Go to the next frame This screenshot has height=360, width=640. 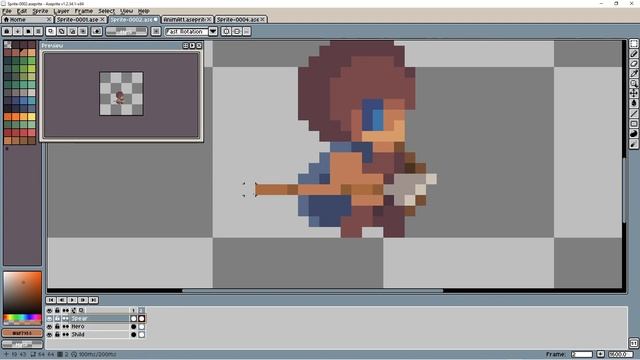(83, 300)
